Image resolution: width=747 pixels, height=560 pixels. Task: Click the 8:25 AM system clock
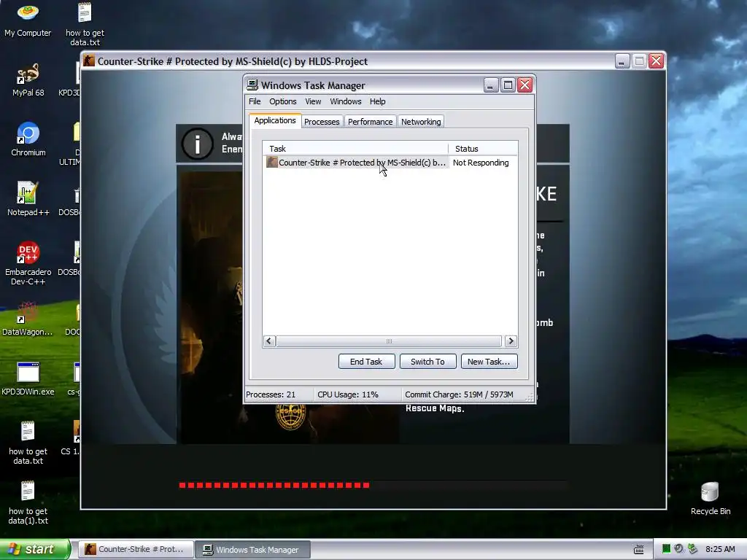720,549
